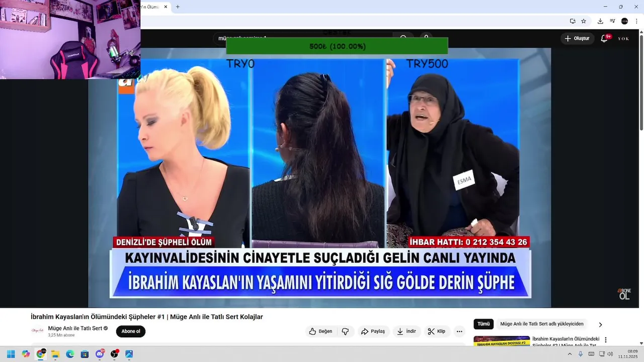Image resolution: width=644 pixels, height=362 pixels.
Task: Select Tümü filter chip
Action: coord(484,324)
